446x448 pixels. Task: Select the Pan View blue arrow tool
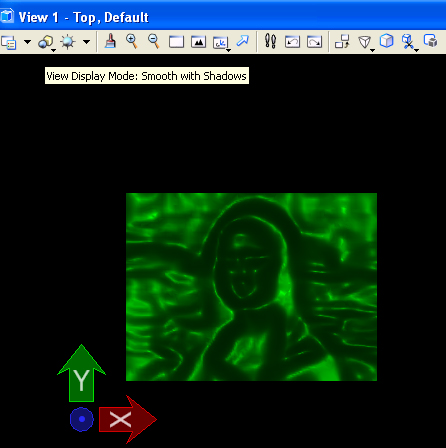tap(243, 41)
